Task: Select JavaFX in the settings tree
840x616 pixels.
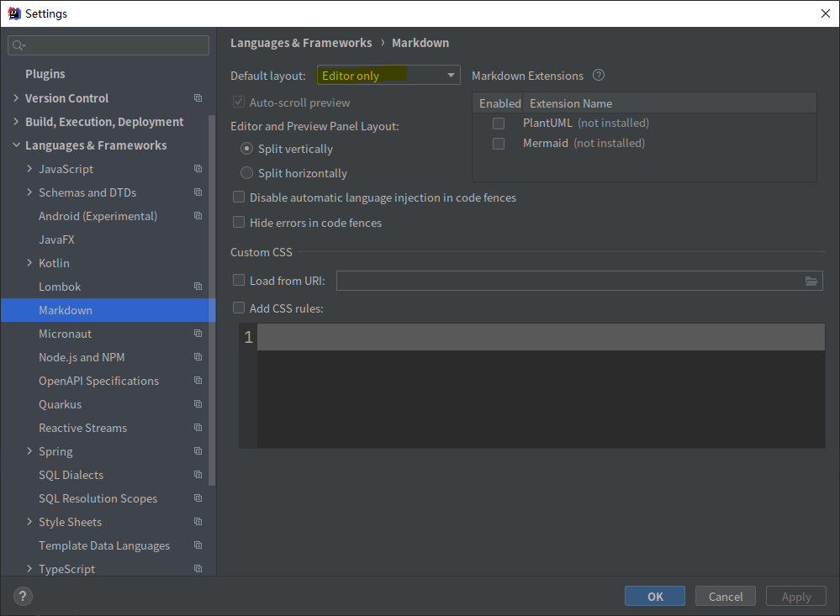Action: tap(56, 240)
